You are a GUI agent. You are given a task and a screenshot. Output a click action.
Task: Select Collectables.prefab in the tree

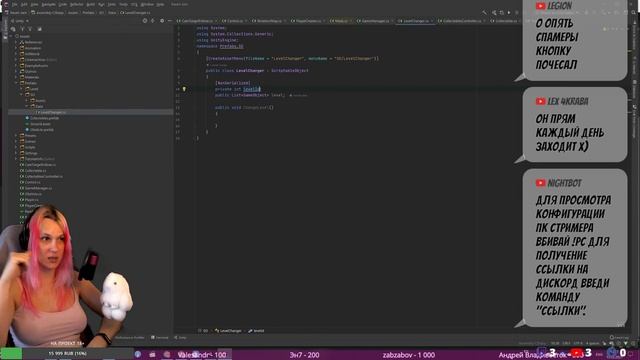coord(42,118)
